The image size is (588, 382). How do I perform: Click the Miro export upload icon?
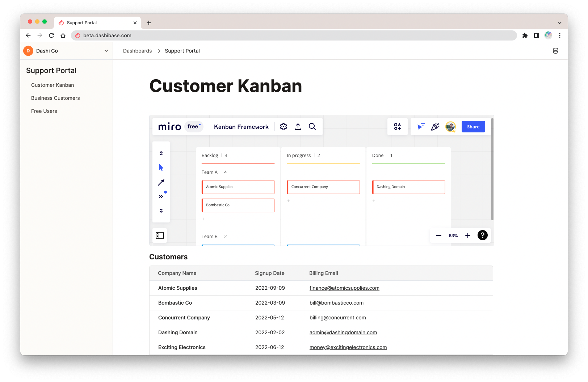click(x=298, y=127)
